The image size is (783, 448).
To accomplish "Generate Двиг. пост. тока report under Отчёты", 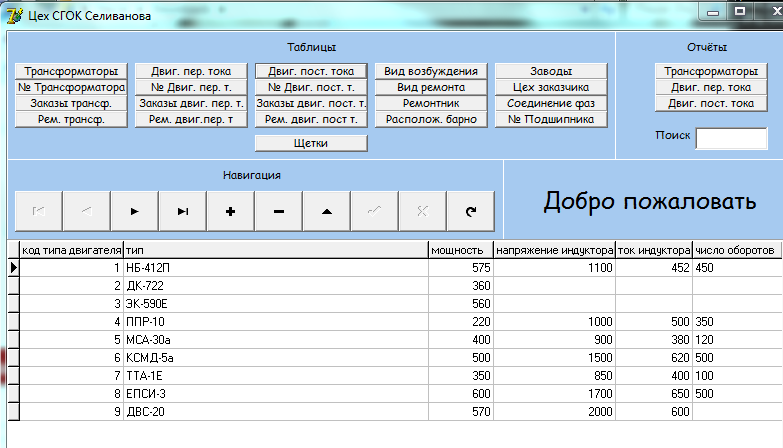I will [711, 103].
